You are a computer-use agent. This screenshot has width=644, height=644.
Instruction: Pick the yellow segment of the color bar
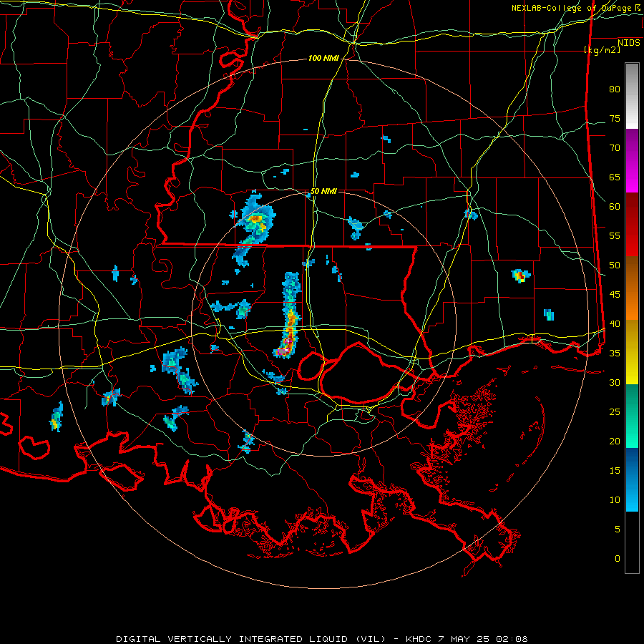point(632,352)
